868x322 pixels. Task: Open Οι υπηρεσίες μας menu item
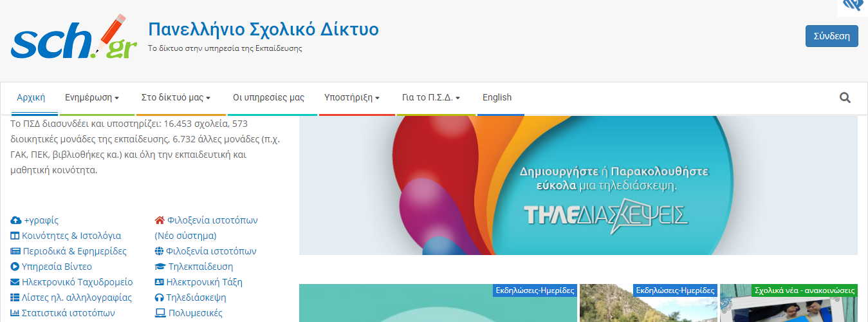coord(268,98)
